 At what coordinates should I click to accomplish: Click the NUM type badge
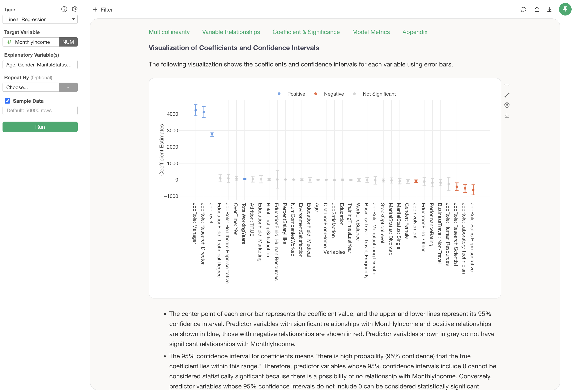click(x=68, y=42)
